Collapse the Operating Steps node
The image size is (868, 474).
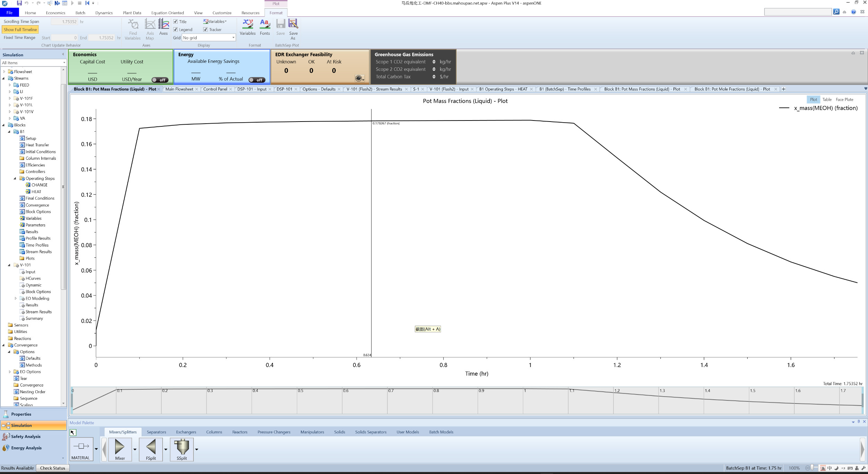pyautogui.click(x=15, y=178)
